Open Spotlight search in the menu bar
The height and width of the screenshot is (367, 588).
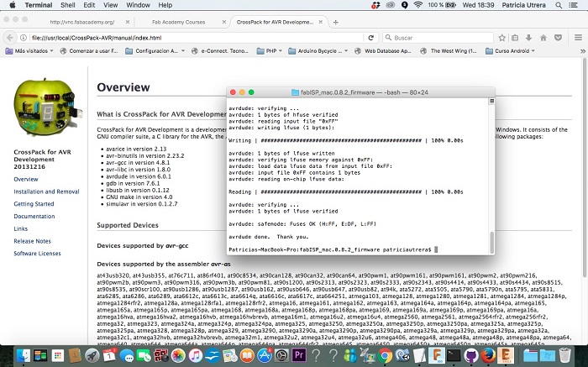click(559, 5)
